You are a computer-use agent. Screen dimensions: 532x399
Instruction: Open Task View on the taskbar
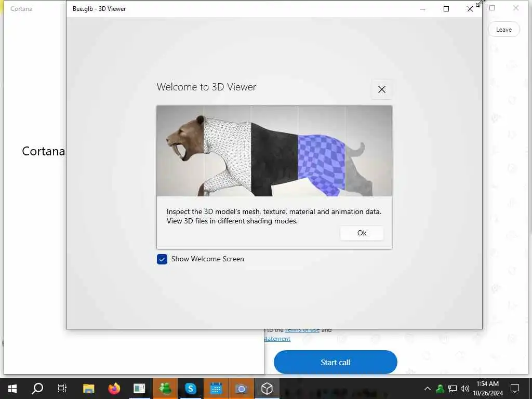[62, 389]
